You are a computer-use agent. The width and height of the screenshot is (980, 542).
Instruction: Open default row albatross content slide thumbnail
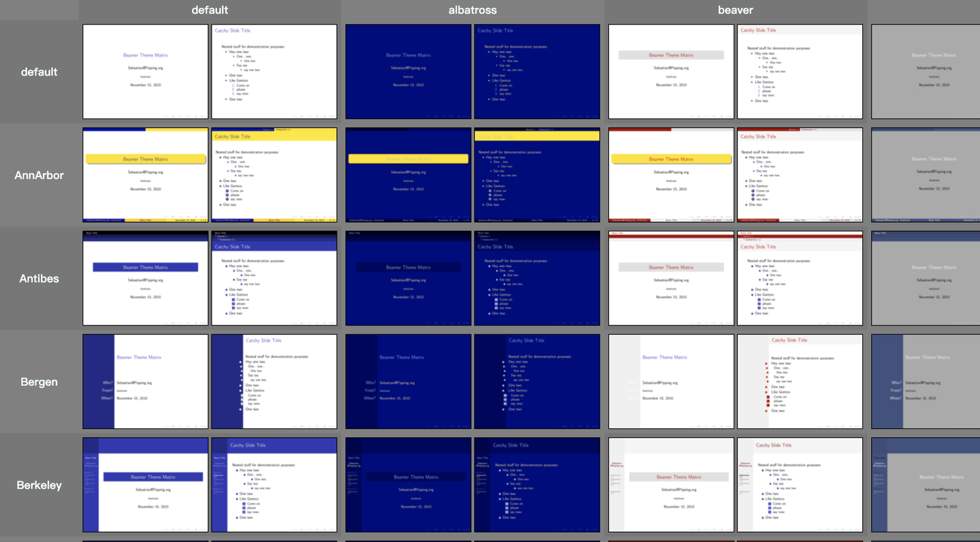point(537,72)
